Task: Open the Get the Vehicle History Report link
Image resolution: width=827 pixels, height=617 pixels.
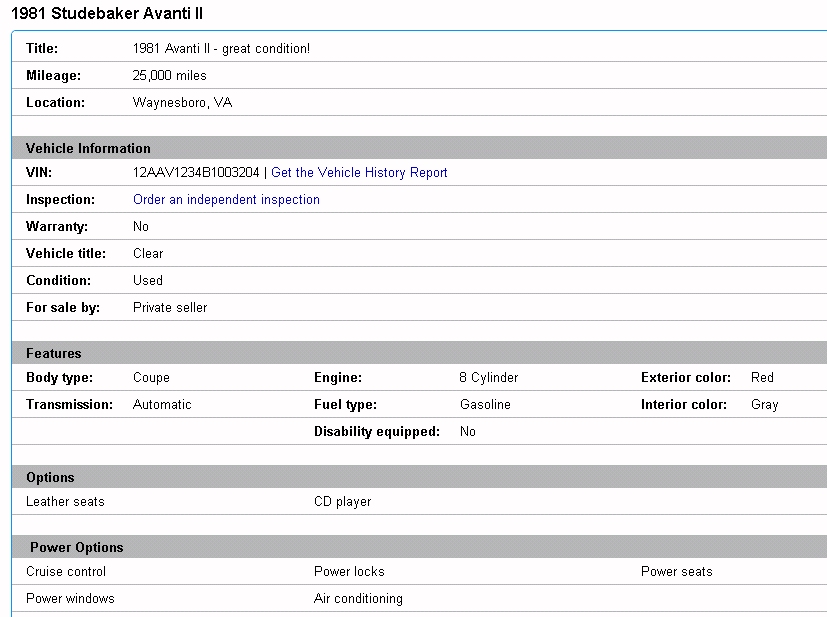Action: 359,173
